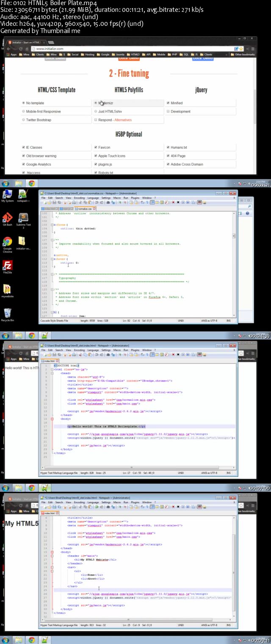Toggle the Respond checkbox
271x644 pixels.
(x=96, y=120)
